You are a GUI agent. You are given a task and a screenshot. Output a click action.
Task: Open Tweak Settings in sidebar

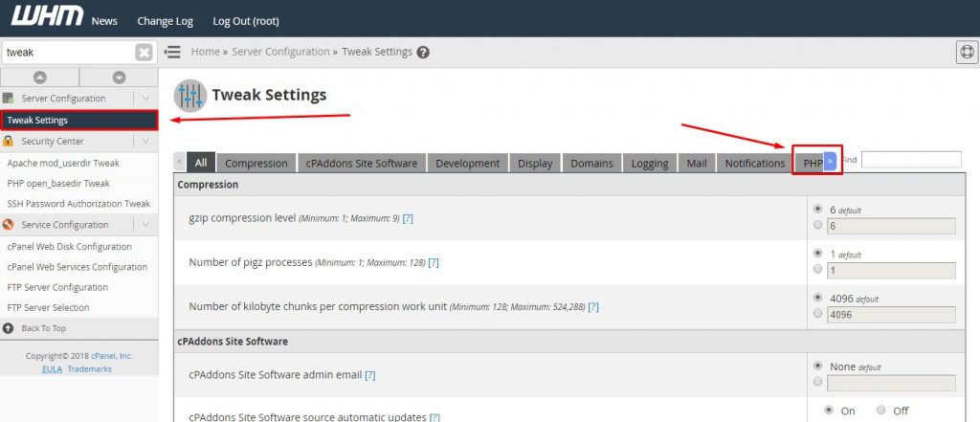click(78, 120)
